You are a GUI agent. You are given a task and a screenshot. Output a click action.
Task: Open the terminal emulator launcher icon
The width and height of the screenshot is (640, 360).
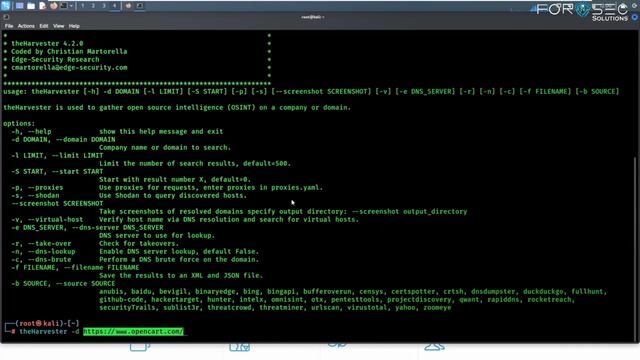[64, 6]
